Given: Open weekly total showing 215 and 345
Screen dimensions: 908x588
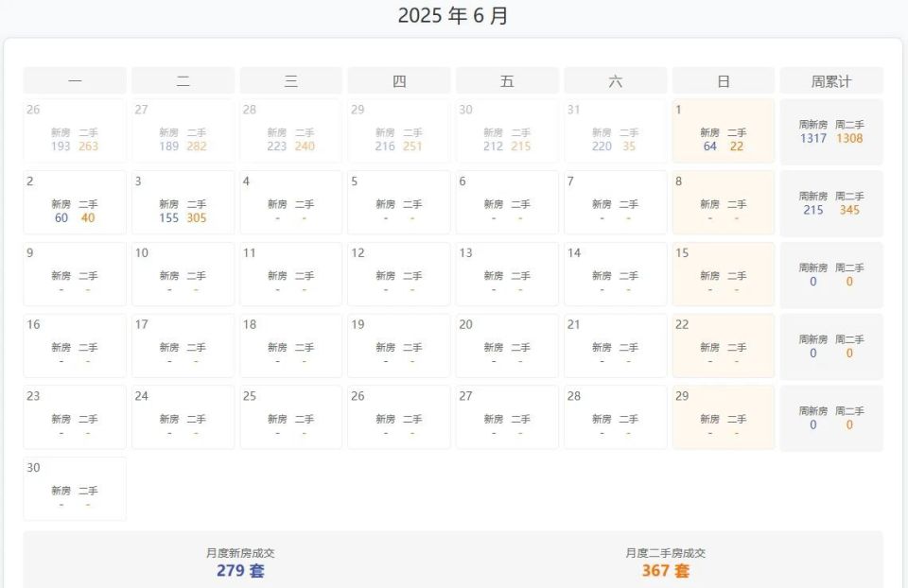Looking at the screenshot, I should click(831, 203).
